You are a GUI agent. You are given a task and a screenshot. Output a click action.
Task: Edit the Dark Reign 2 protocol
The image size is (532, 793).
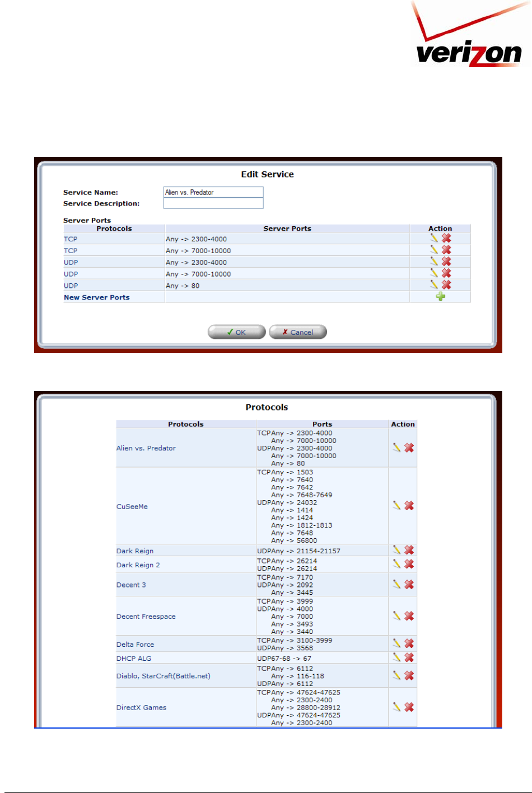coord(397,564)
